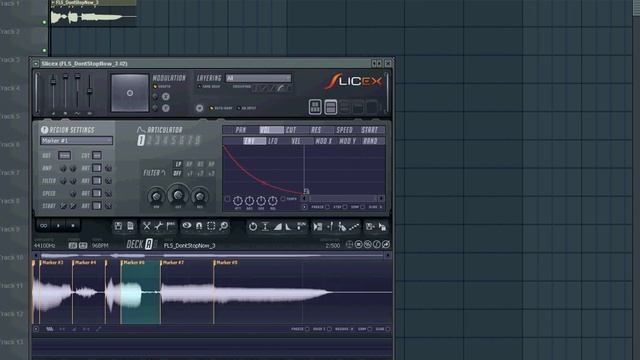Screen dimensions: 640x360
Task: Click the last toolbar drag-selection icon
Action: coord(382,227)
